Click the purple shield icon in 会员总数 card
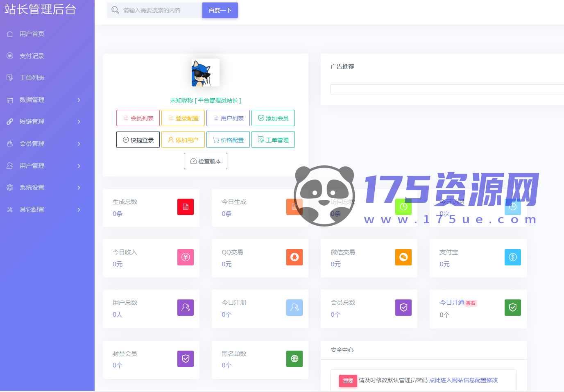 (403, 308)
